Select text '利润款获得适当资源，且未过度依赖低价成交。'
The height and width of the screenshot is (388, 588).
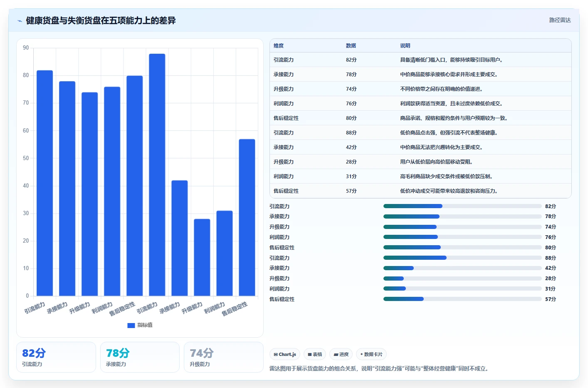pos(452,104)
